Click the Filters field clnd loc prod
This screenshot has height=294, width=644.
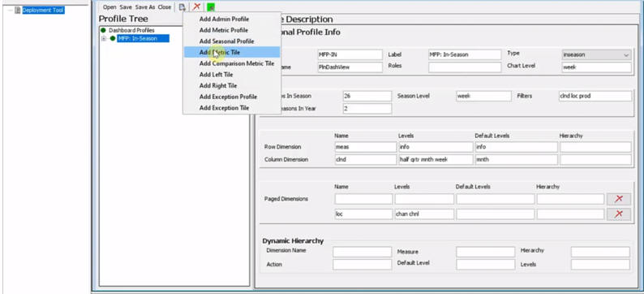[595, 96]
